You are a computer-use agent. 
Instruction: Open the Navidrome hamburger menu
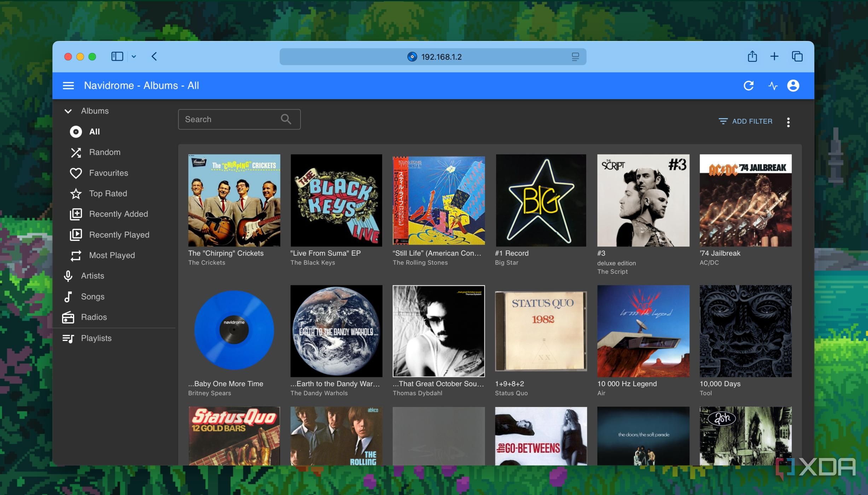click(x=68, y=86)
